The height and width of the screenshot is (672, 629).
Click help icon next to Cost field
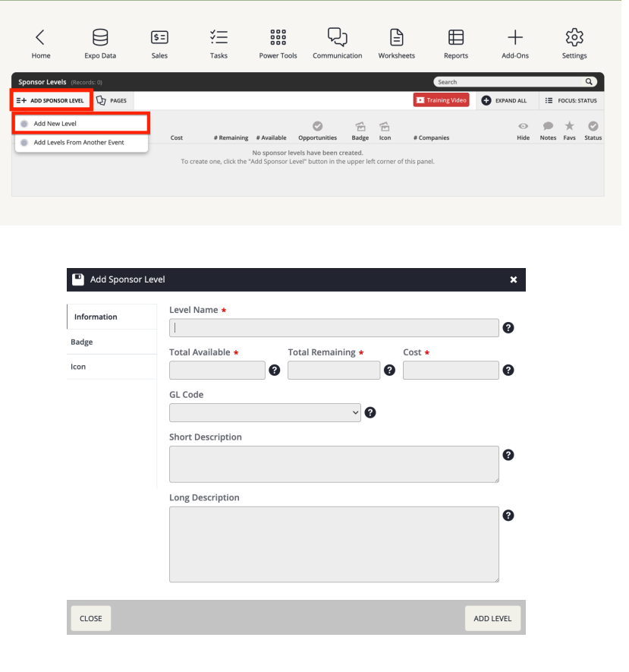(508, 371)
